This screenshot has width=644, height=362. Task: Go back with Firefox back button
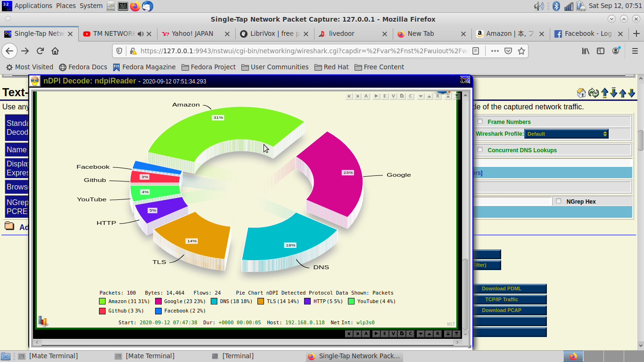click(x=10, y=51)
